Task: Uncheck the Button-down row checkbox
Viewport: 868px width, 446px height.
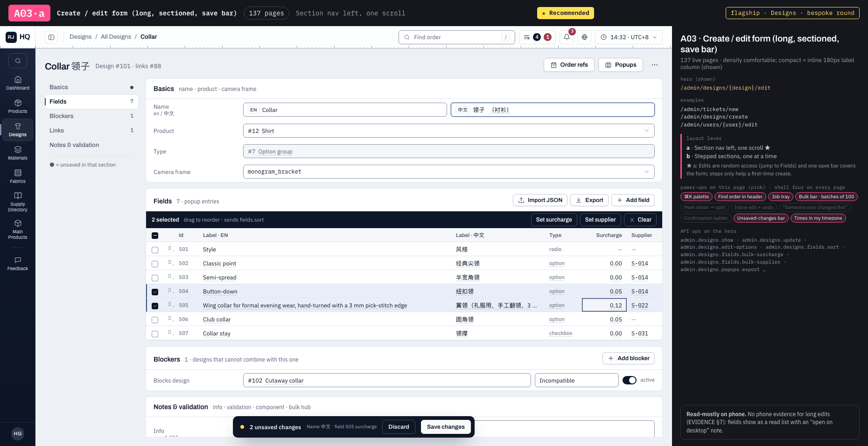Action: click(155, 292)
